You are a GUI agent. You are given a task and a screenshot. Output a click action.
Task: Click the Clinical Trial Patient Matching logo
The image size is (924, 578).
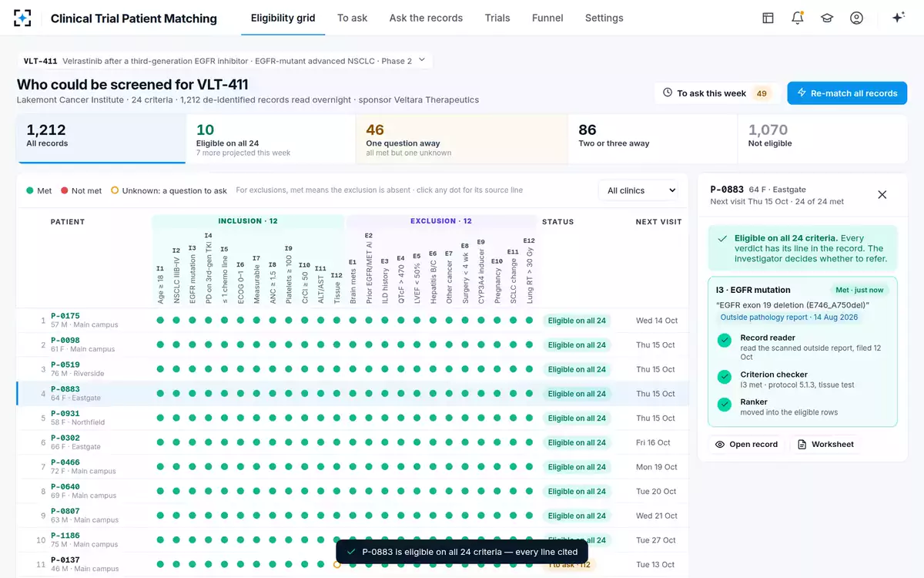[23, 18]
